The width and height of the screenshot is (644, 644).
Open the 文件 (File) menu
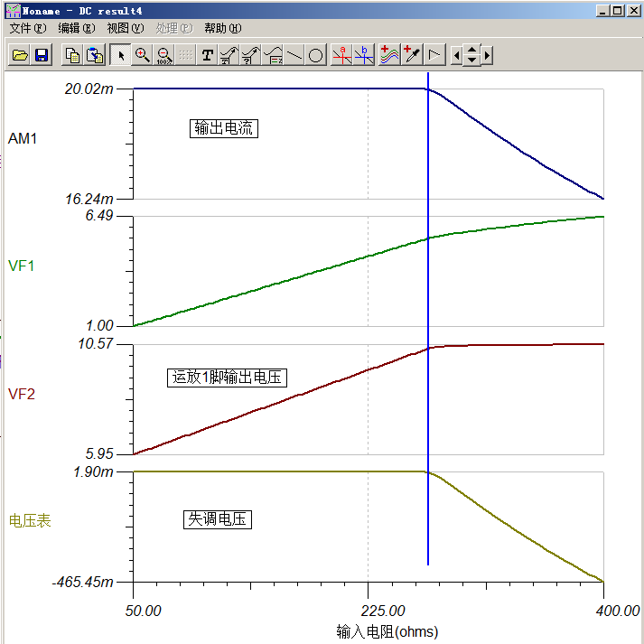(27, 28)
